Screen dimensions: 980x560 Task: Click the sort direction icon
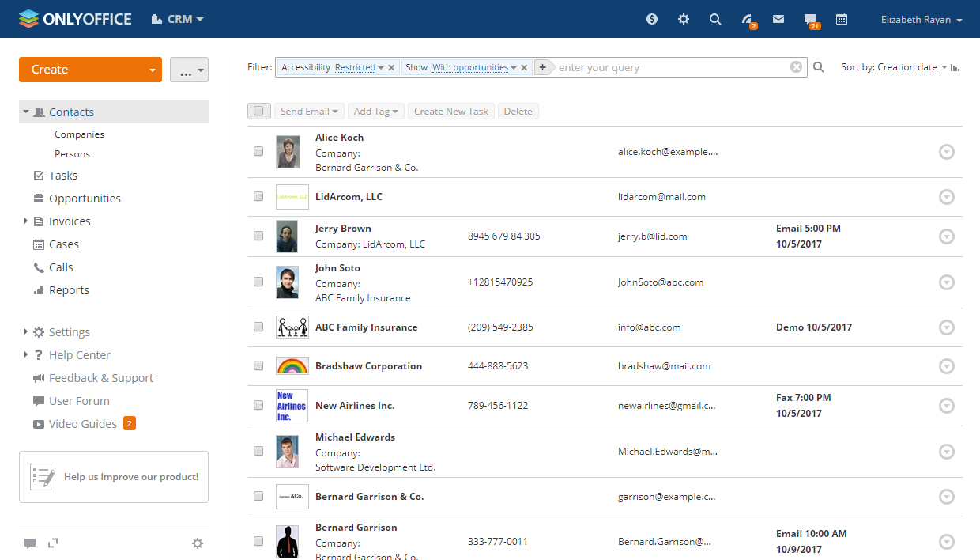(955, 68)
